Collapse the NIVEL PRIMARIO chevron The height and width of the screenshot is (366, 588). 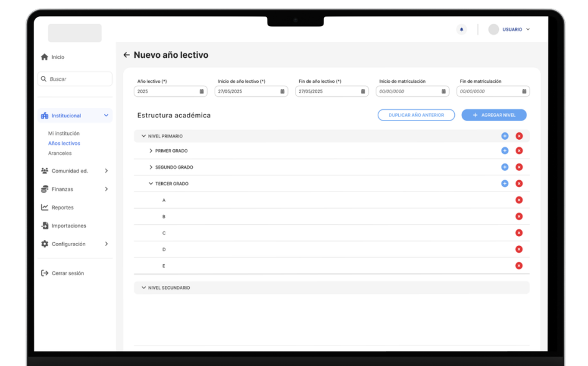tap(143, 136)
